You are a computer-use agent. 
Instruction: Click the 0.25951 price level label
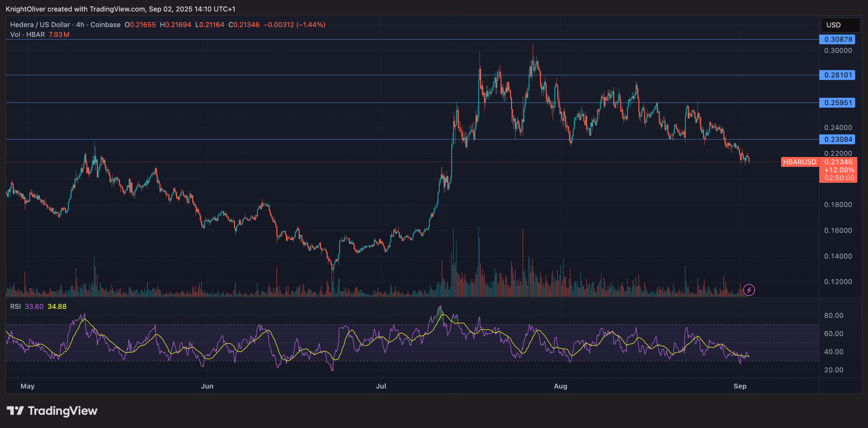pos(837,103)
